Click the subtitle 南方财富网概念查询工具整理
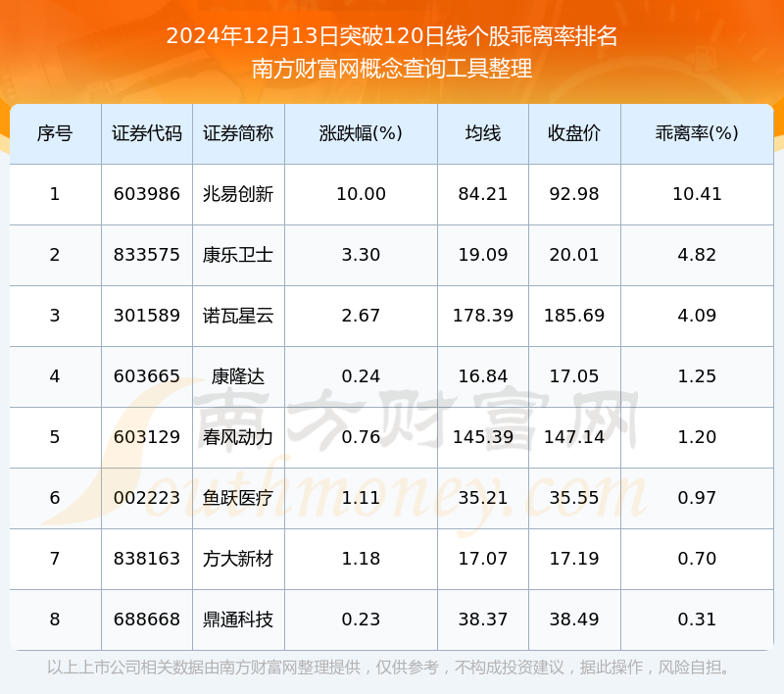 click(x=392, y=69)
